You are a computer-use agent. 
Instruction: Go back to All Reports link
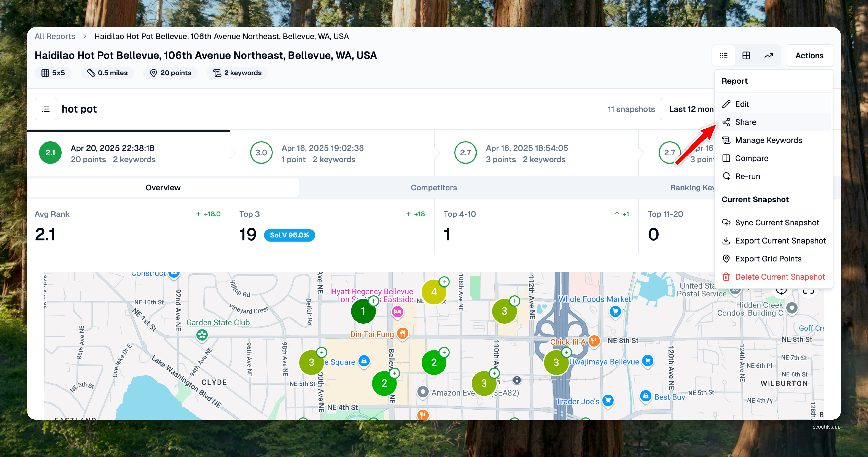pyautogui.click(x=55, y=36)
